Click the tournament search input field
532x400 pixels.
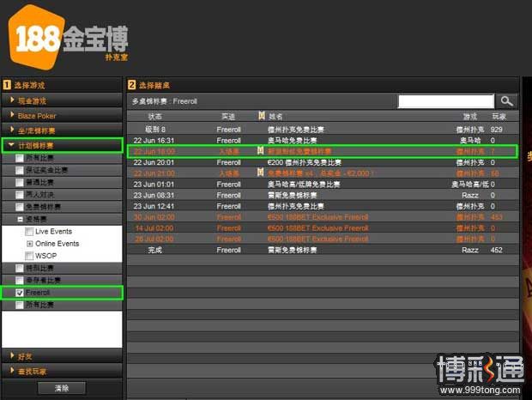tap(446, 101)
